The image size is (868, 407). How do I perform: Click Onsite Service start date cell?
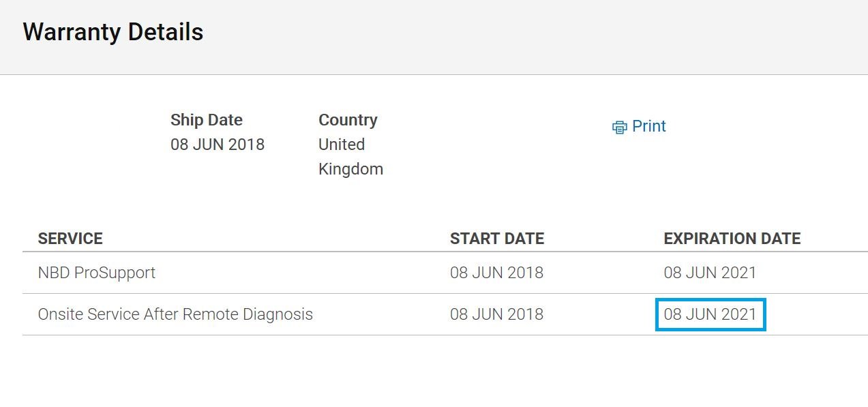(x=496, y=314)
